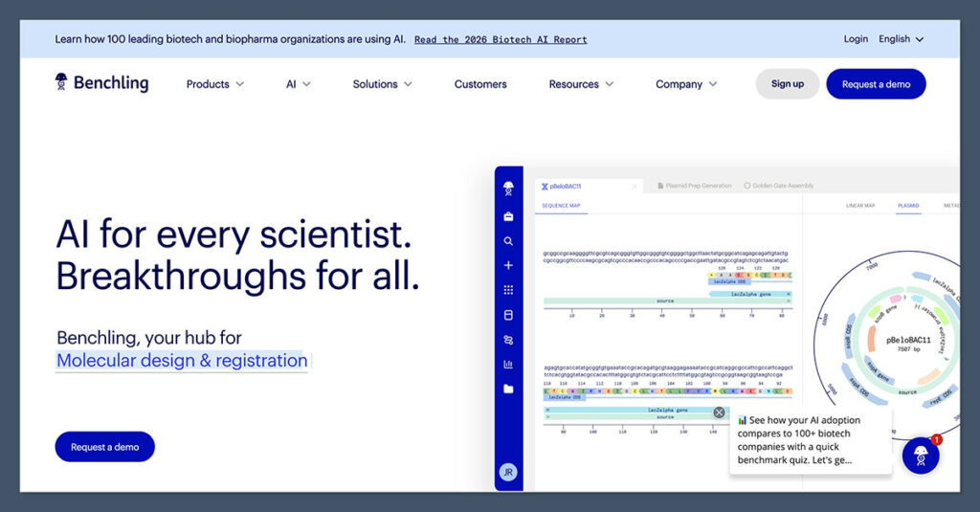This screenshot has height=512, width=980.
Task: Select the LINEAR MAP tab
Action: (860, 206)
